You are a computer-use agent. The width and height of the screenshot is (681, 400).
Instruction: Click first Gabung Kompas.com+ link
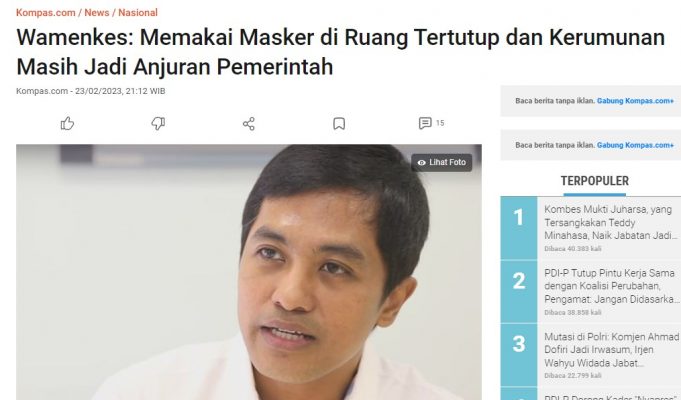(x=635, y=101)
